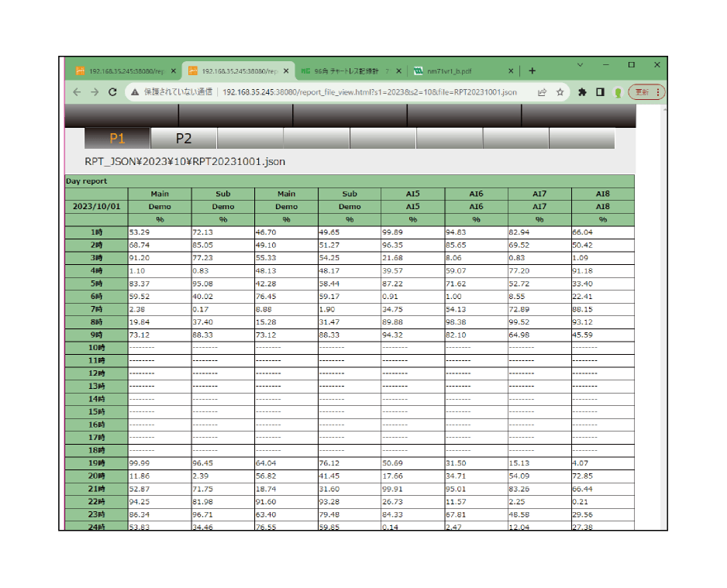Open a new browser tab
Image resolution: width=727 pixels, height=588 pixels.
click(532, 70)
